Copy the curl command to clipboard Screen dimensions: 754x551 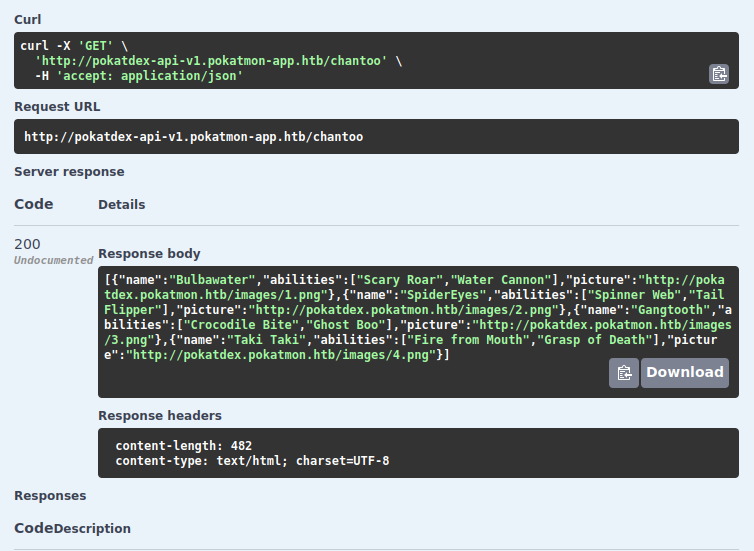point(719,73)
